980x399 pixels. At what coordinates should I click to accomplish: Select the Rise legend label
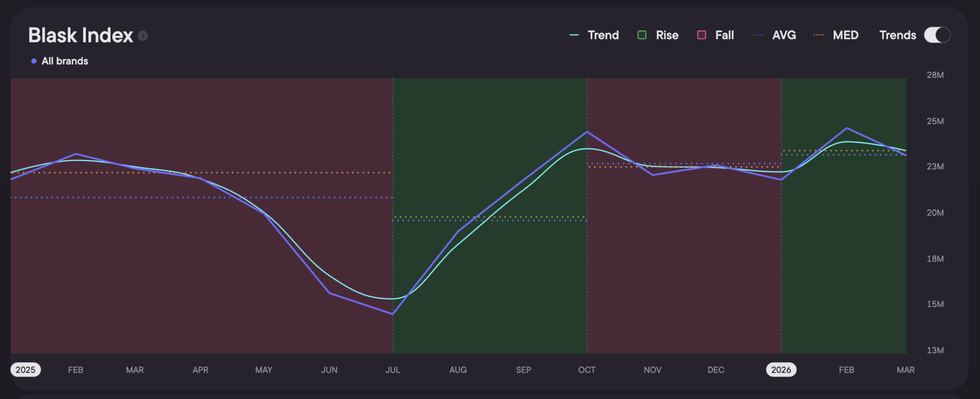(667, 35)
